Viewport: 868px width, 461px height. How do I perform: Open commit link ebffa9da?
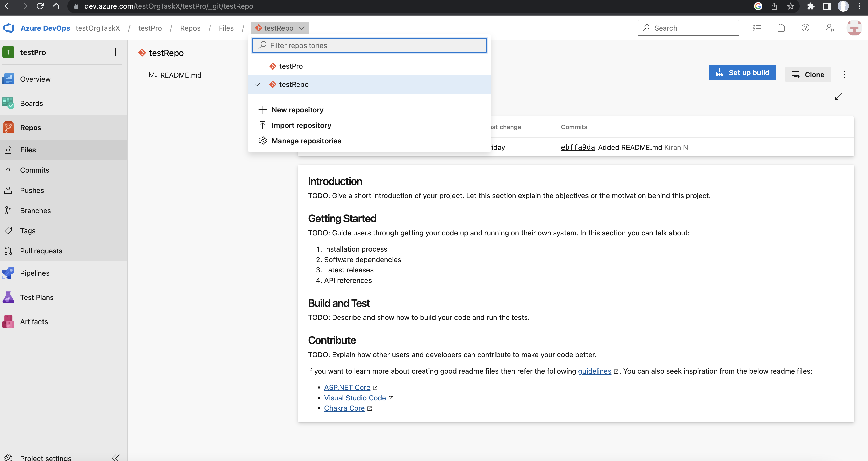pyautogui.click(x=578, y=147)
